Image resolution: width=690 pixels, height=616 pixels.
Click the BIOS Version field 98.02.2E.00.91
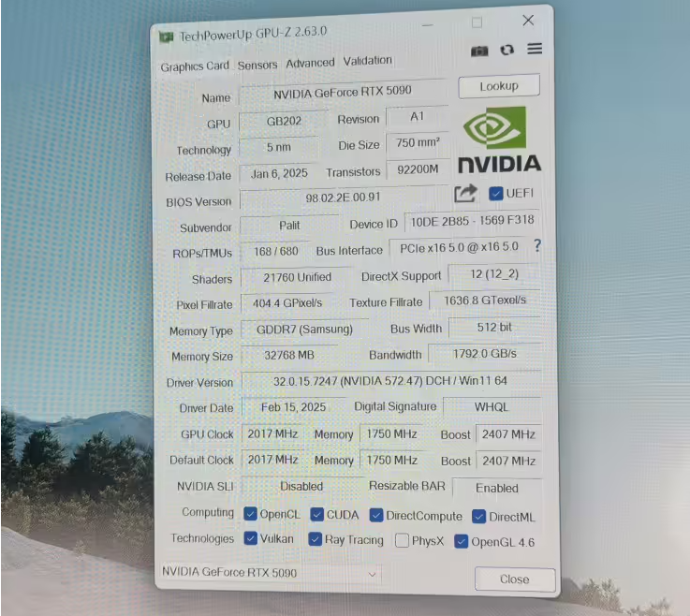coord(344,198)
